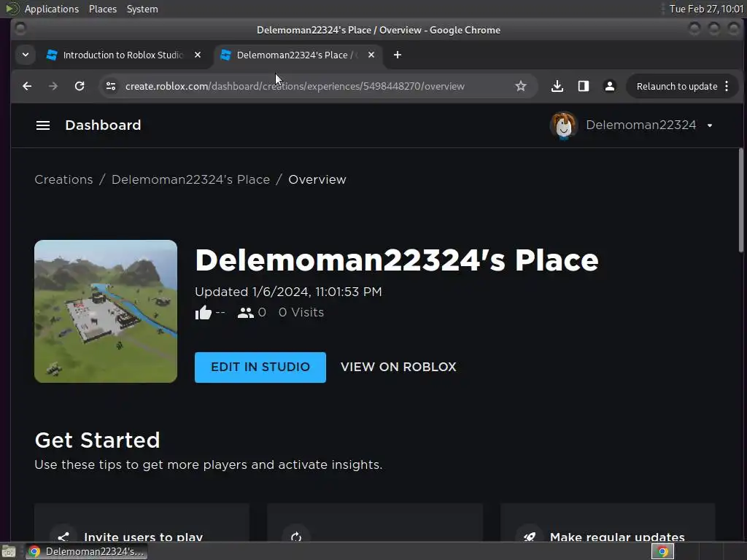This screenshot has width=747, height=560.
Task: Click the Delemoman22324 avatar image
Action: pyautogui.click(x=564, y=125)
